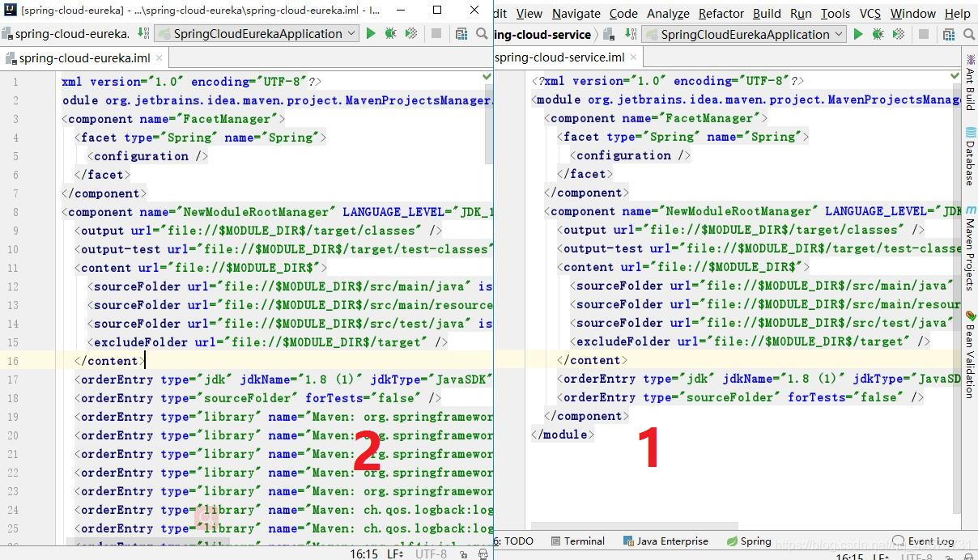The image size is (978, 560).
Task: Run with coverage in the eureka window
Action: (x=411, y=33)
